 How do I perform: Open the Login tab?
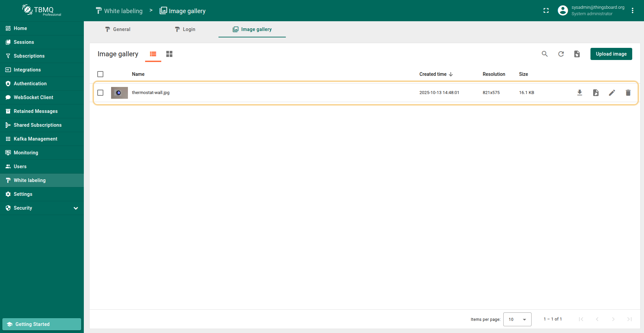click(x=185, y=29)
